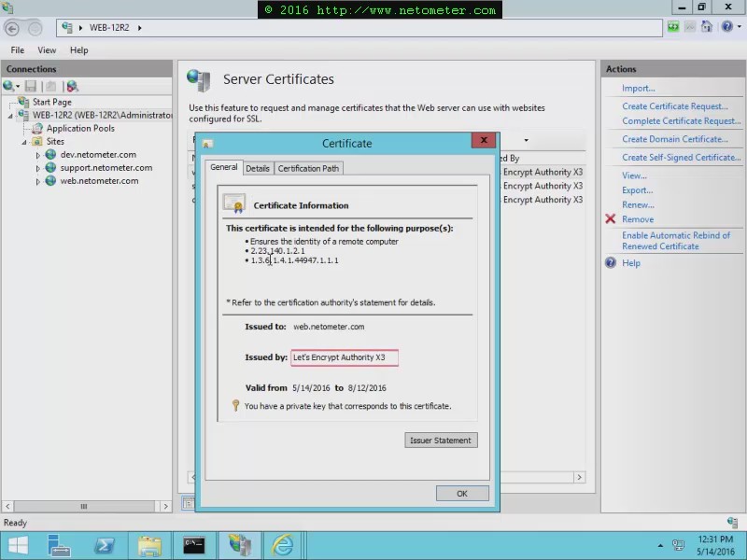Open the Help question mark icon at top right
This screenshot has height=560, width=747.
(727, 27)
